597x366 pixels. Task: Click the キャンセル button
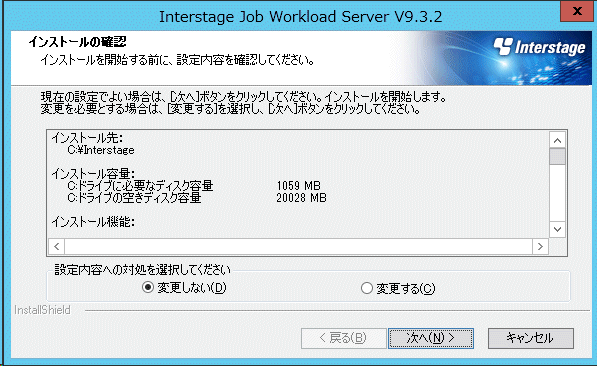(x=531, y=338)
